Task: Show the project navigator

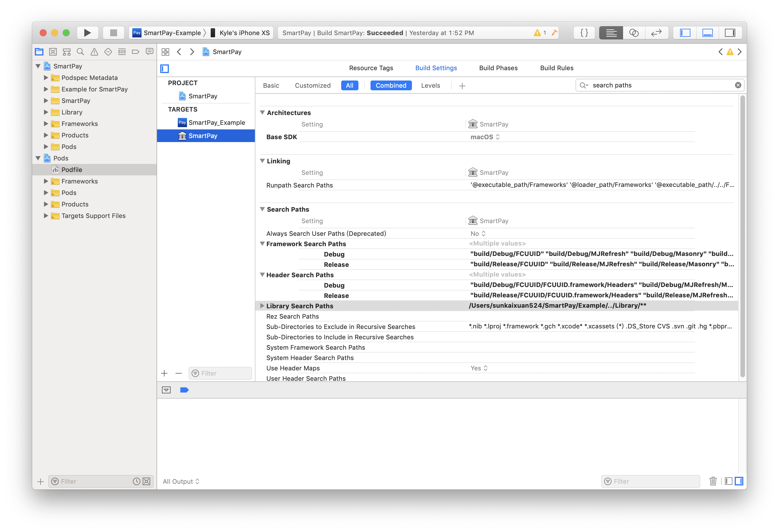Action: [x=39, y=52]
